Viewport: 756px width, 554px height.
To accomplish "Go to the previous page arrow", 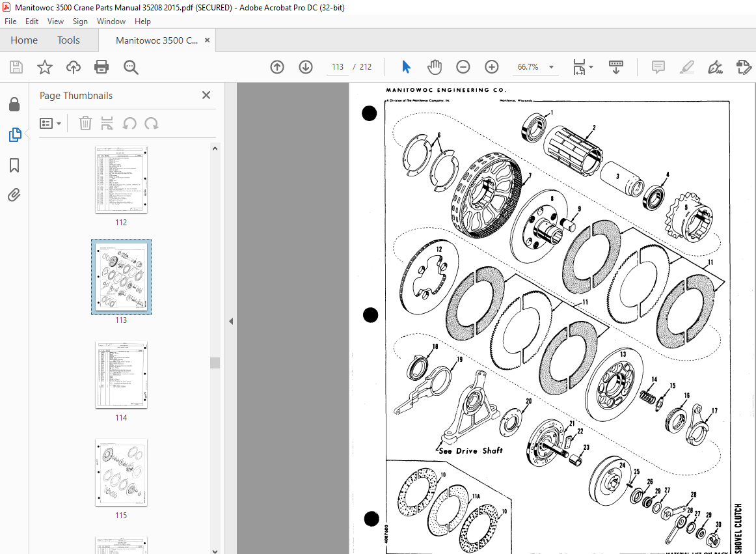I will pyautogui.click(x=277, y=67).
